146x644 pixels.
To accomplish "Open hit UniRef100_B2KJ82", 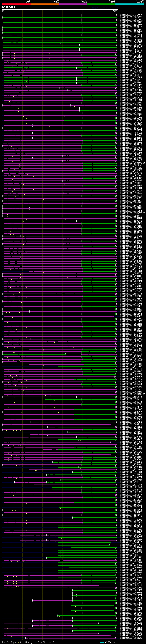I will click(131, 560).
